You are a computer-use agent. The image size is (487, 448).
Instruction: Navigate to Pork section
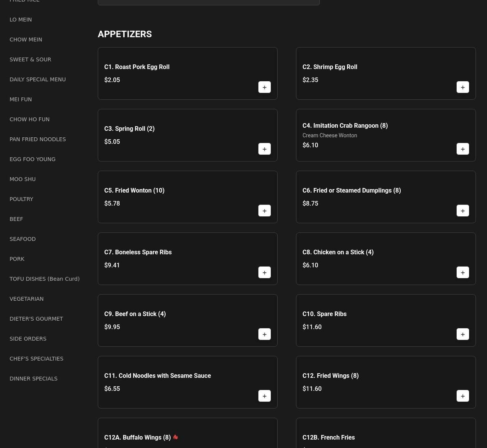[17, 259]
